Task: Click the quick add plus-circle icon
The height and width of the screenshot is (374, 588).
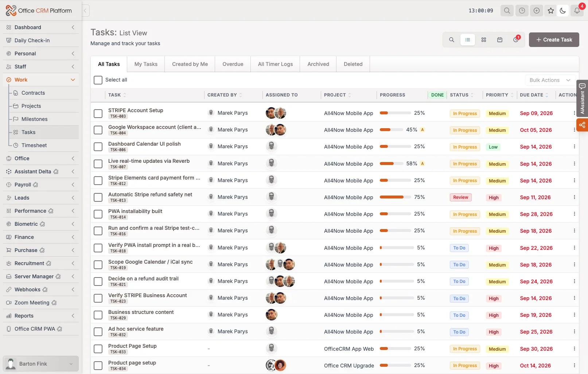Action: (537, 11)
